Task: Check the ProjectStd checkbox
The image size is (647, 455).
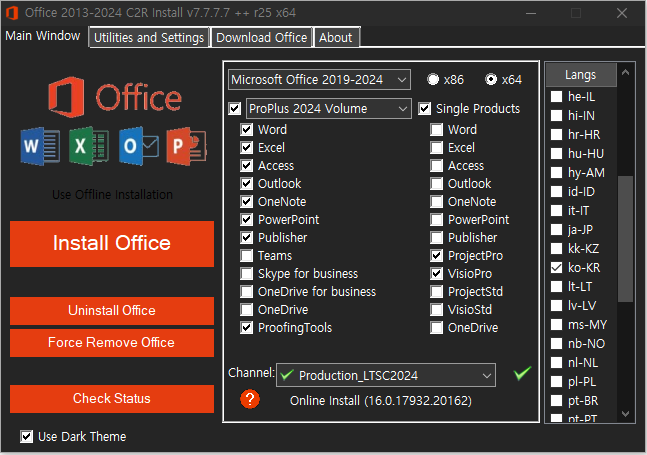Action: (437, 292)
